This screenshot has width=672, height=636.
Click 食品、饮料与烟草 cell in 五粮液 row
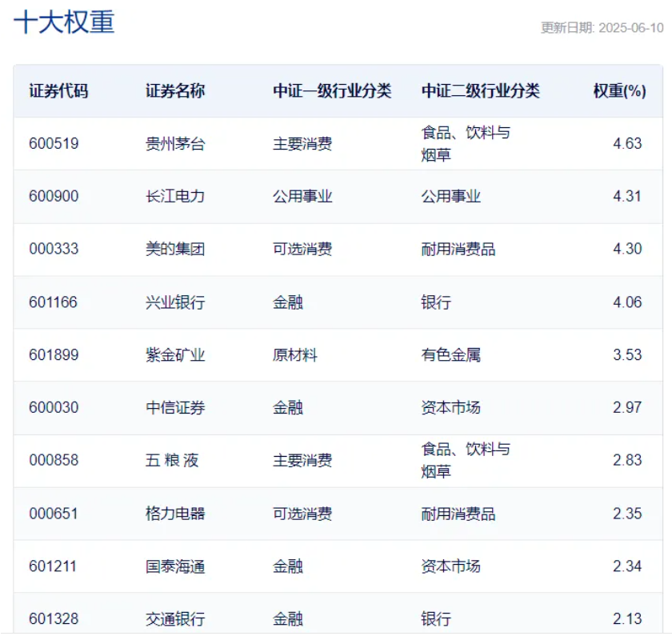pyautogui.click(x=466, y=460)
